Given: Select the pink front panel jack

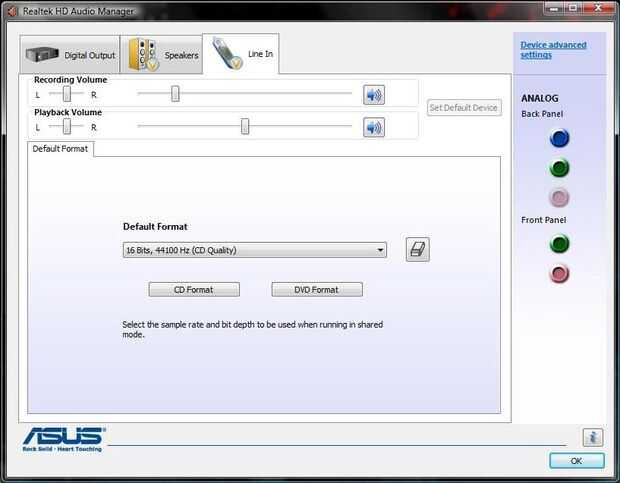Looking at the screenshot, I should pyautogui.click(x=559, y=274).
